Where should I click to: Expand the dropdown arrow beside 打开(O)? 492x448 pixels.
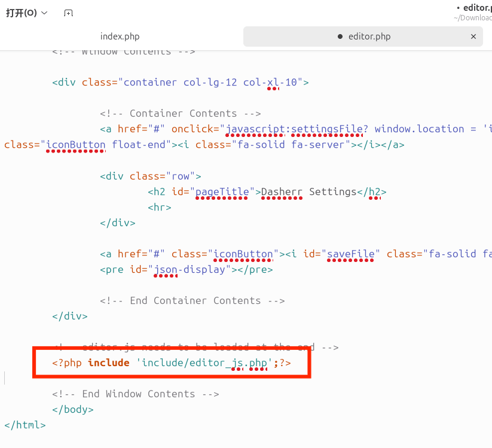click(44, 13)
